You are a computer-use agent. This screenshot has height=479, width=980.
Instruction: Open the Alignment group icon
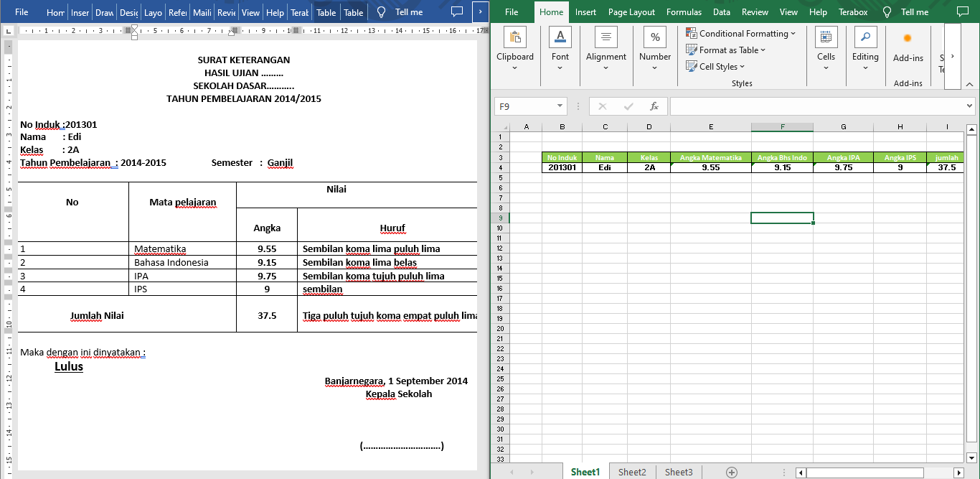606,37
